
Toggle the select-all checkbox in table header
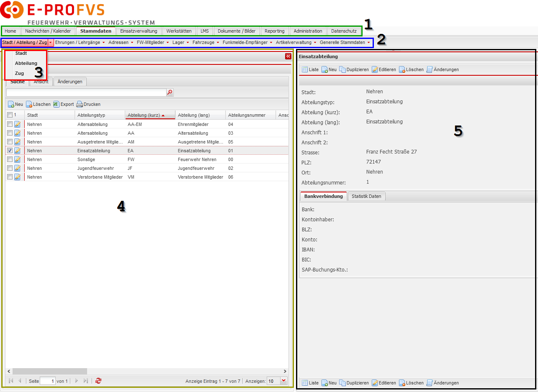coord(10,115)
